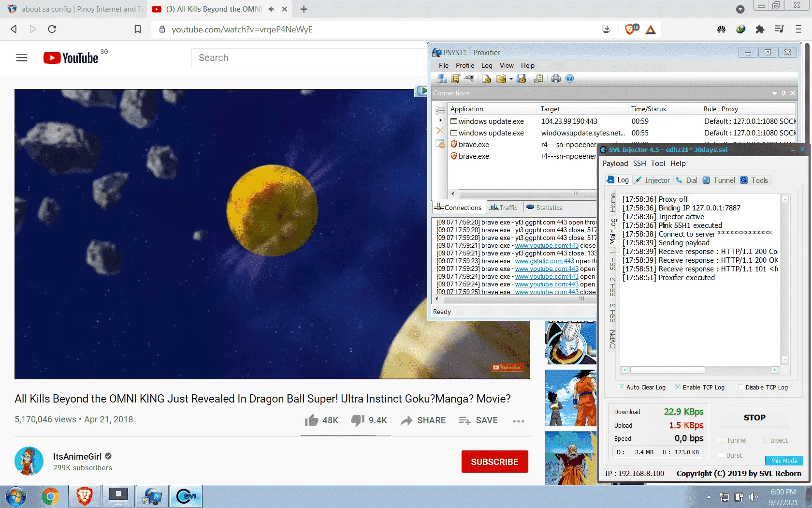Switch to the Injector tab
The height and width of the screenshot is (508, 812).
tap(652, 180)
